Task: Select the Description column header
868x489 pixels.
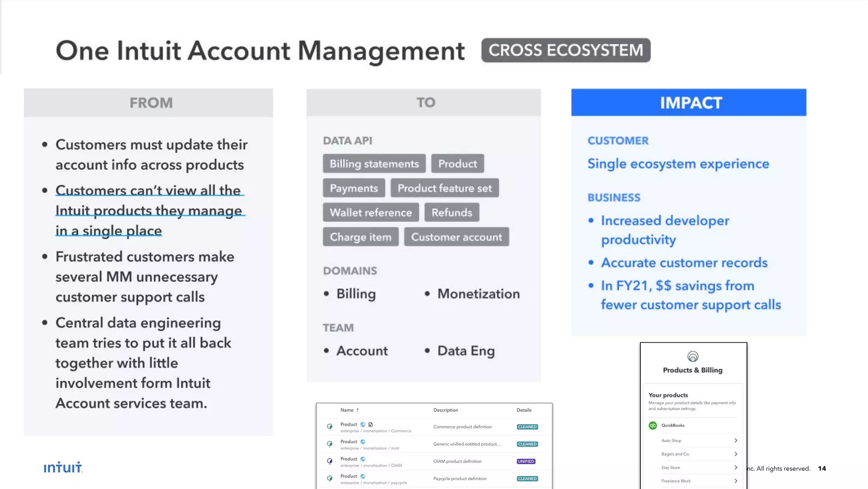Action: coord(445,410)
